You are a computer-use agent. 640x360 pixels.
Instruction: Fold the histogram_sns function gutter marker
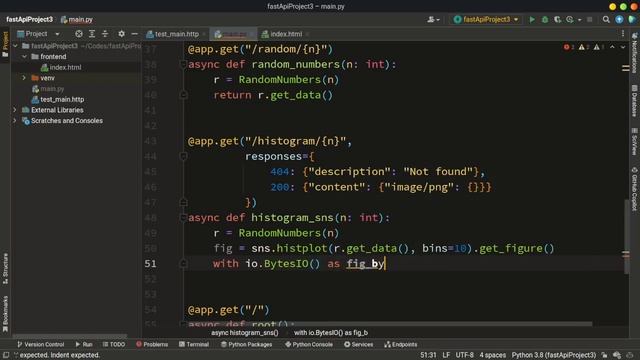(183, 218)
